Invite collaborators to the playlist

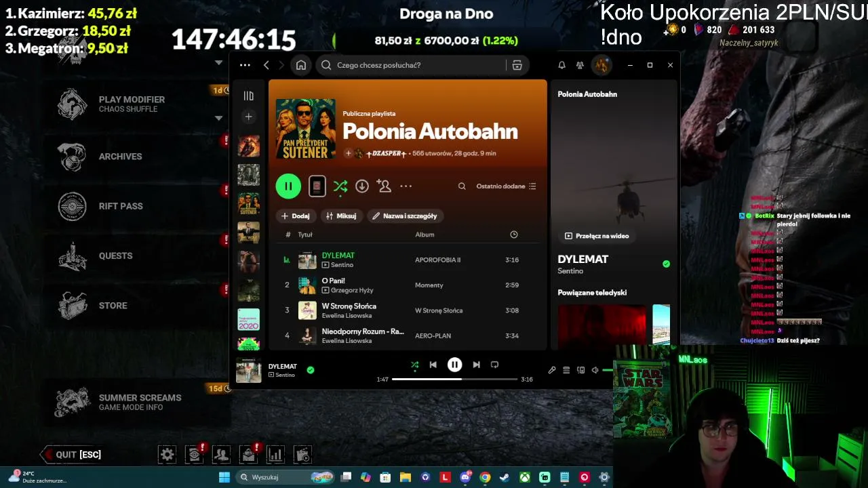click(x=384, y=186)
